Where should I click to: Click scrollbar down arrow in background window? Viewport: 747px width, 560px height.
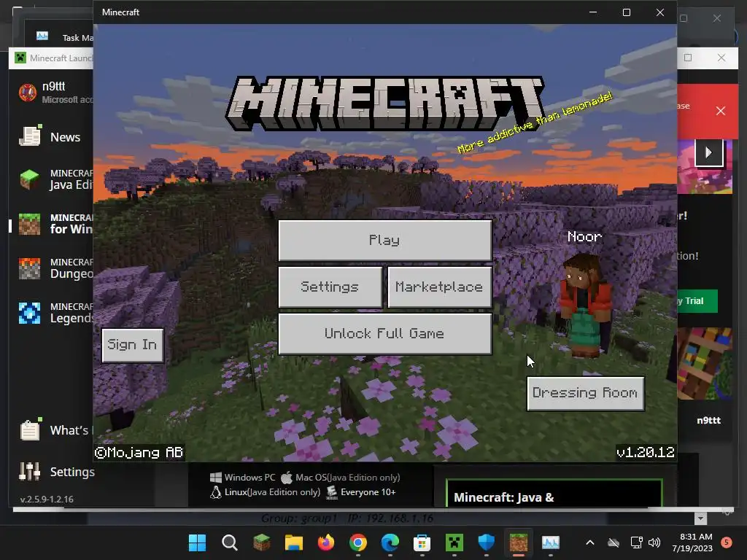click(700, 518)
